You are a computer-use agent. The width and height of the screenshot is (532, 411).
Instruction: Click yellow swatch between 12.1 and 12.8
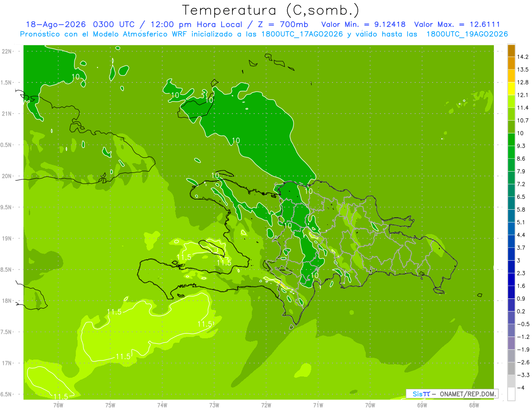[x=511, y=89]
